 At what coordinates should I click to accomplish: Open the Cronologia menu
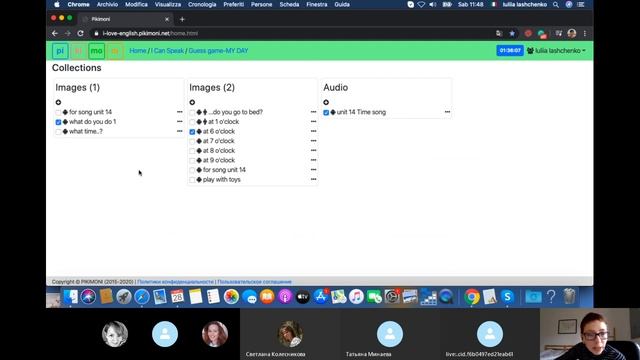(x=202, y=4)
